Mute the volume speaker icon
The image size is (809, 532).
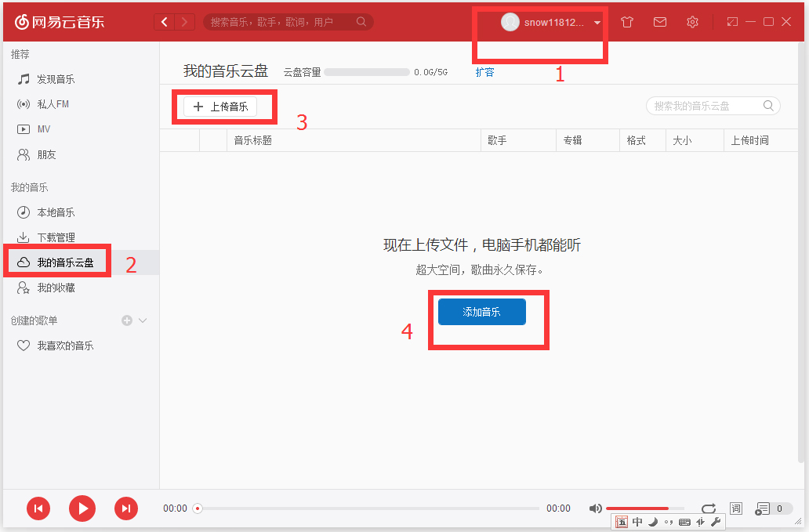click(x=597, y=508)
